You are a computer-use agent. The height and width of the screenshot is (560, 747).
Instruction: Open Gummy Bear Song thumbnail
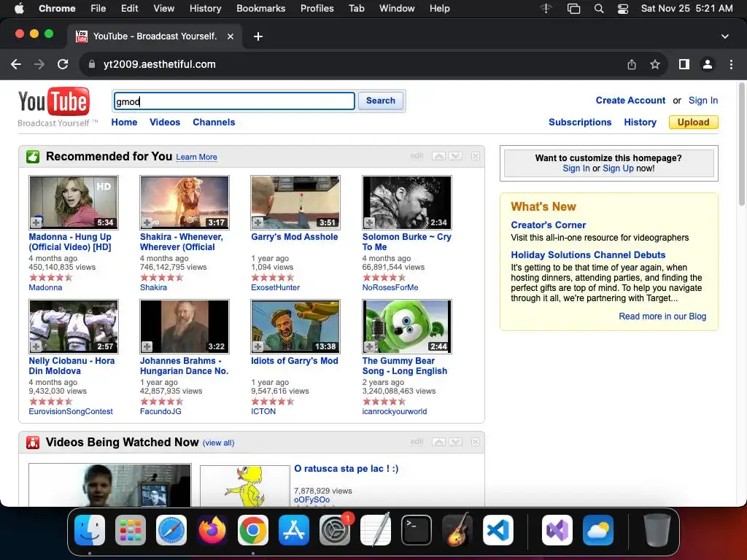pyautogui.click(x=407, y=327)
